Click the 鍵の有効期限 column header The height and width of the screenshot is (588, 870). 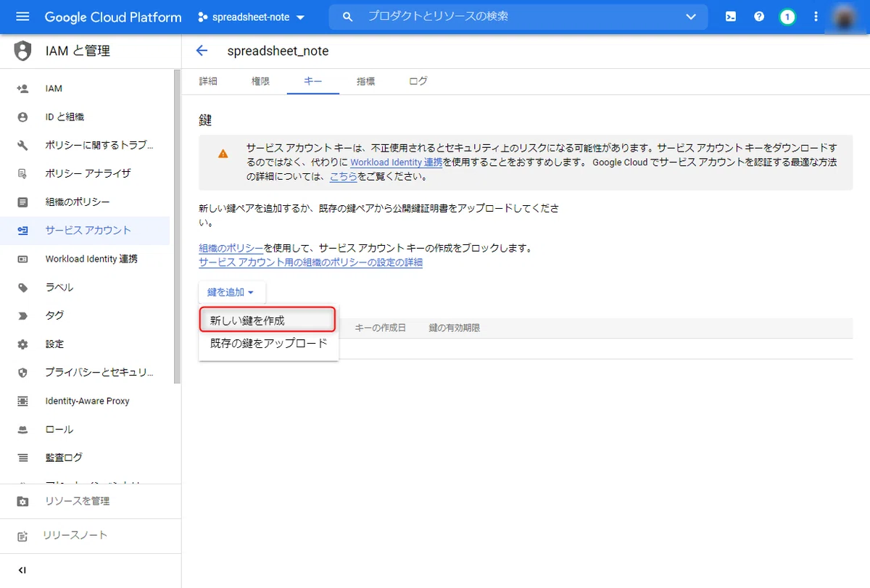tap(455, 328)
